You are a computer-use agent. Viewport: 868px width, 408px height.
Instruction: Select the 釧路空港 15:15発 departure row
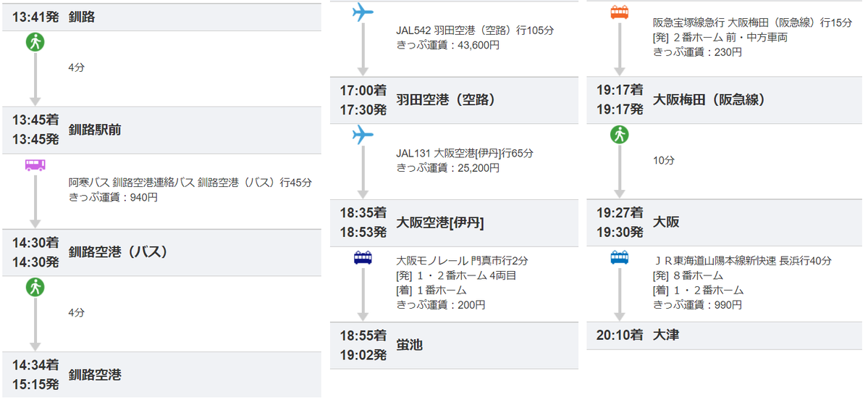[161, 375]
